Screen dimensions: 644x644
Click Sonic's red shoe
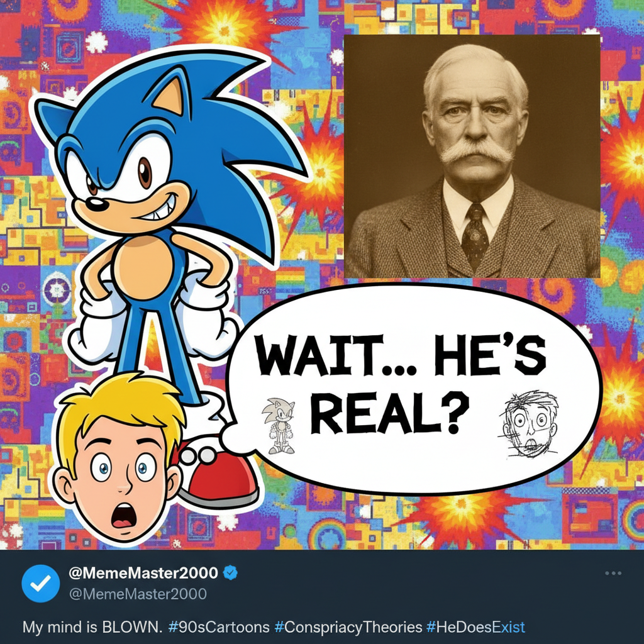(x=220, y=474)
